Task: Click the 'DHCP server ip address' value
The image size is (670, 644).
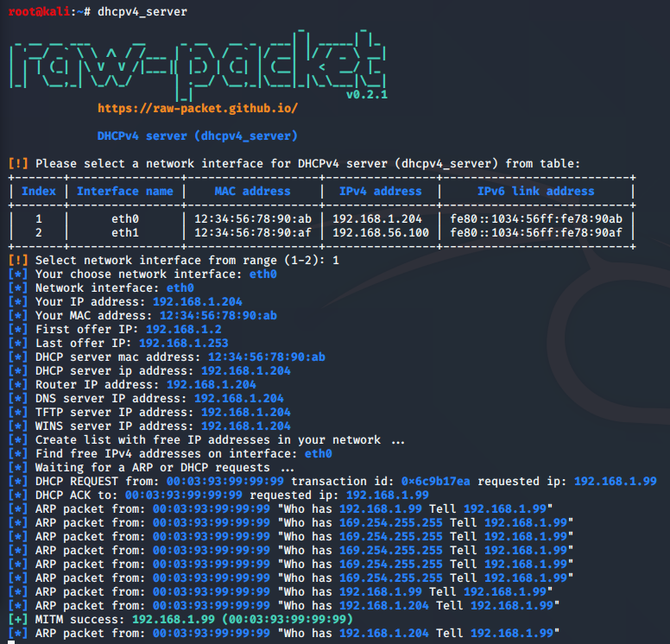Action: (246, 370)
